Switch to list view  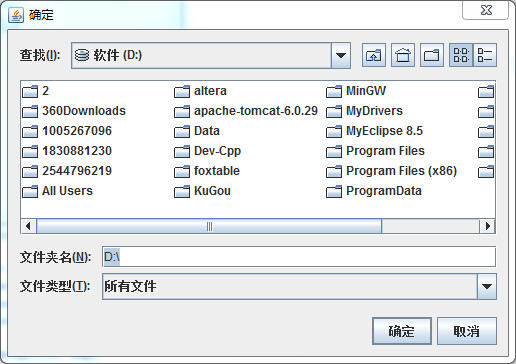pos(461,55)
